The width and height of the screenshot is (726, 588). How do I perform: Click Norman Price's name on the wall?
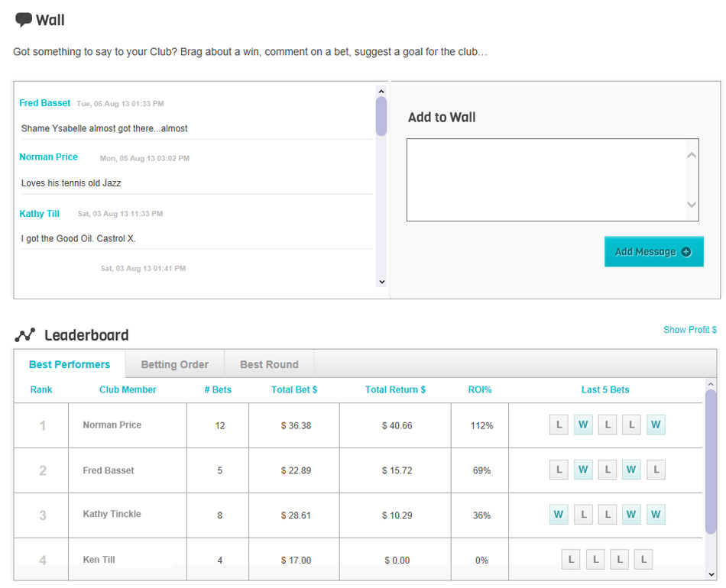click(x=49, y=157)
